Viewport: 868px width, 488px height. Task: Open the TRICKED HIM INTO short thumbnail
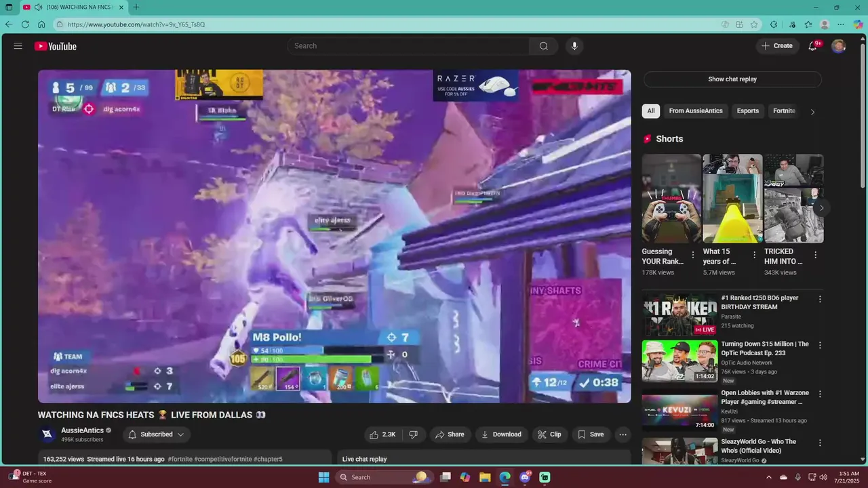click(794, 199)
